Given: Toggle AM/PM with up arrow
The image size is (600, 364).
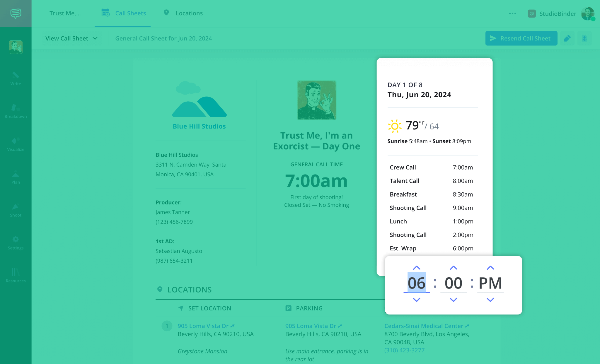Looking at the screenshot, I should click(490, 268).
